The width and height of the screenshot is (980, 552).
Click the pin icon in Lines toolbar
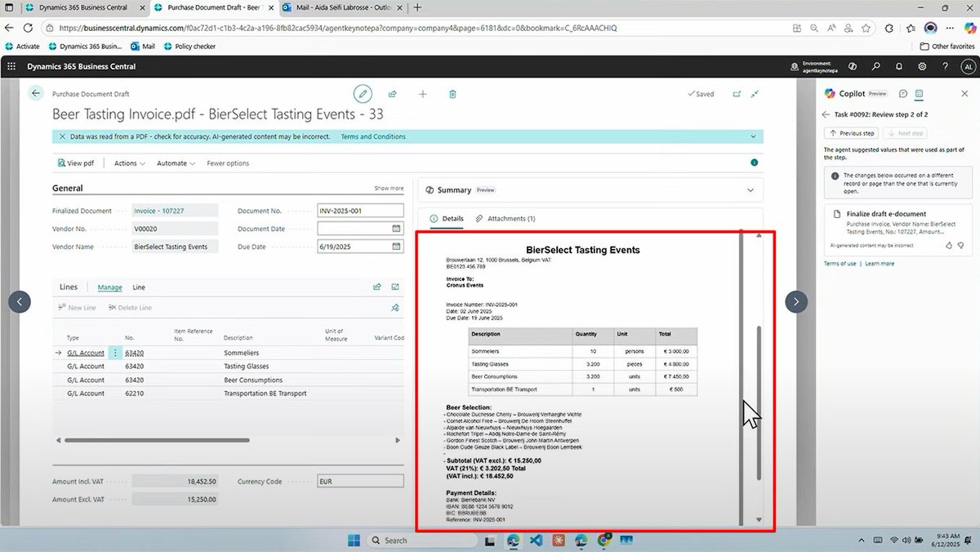point(395,308)
